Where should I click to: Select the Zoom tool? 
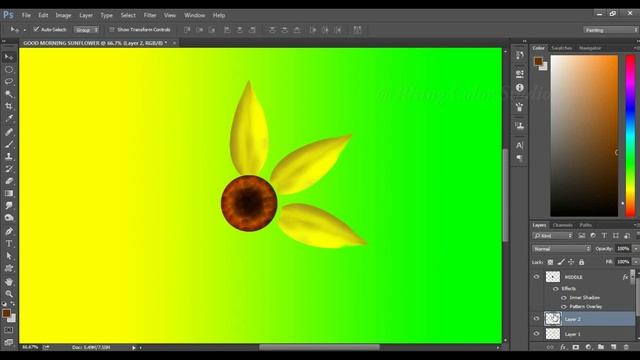pos(9,294)
